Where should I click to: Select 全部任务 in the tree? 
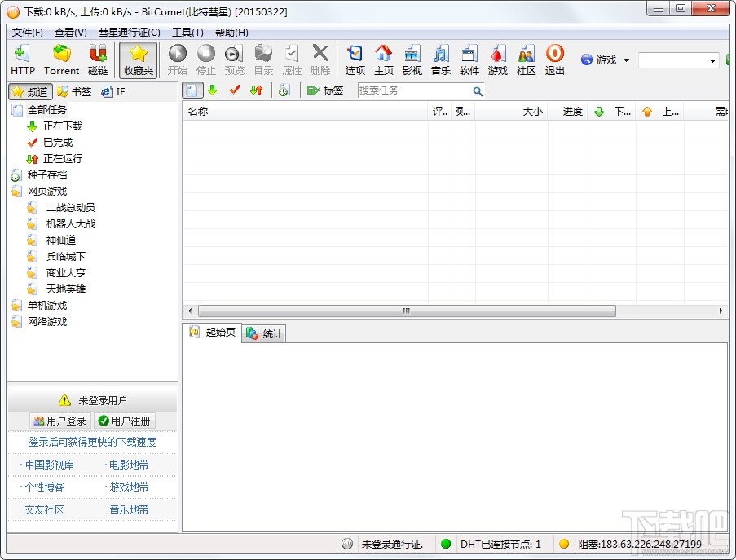click(47, 110)
